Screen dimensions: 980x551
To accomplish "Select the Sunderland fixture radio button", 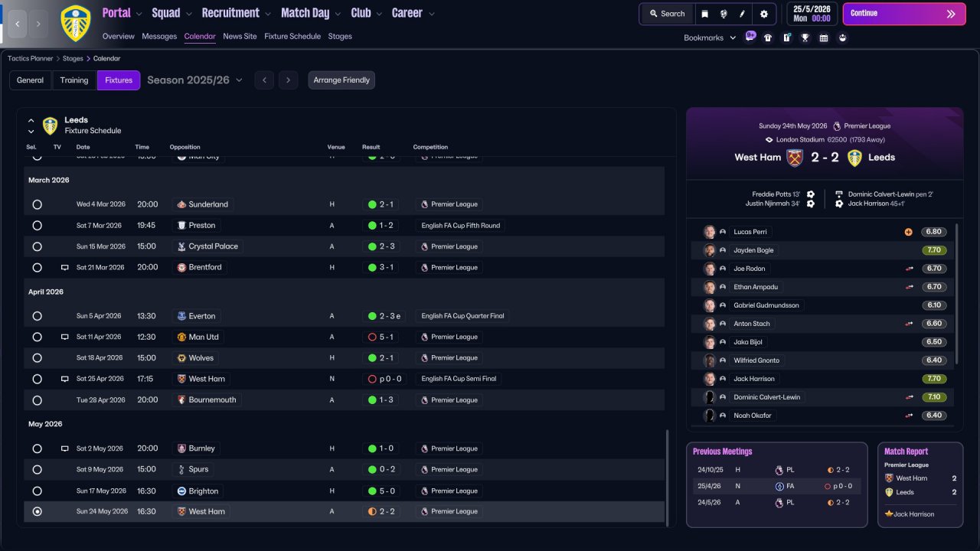I will click(37, 204).
